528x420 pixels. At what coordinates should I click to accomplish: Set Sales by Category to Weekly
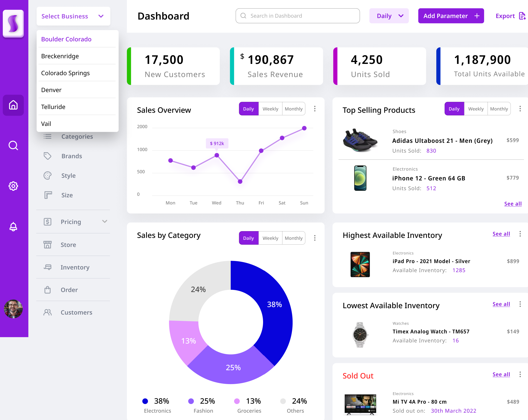(270, 238)
